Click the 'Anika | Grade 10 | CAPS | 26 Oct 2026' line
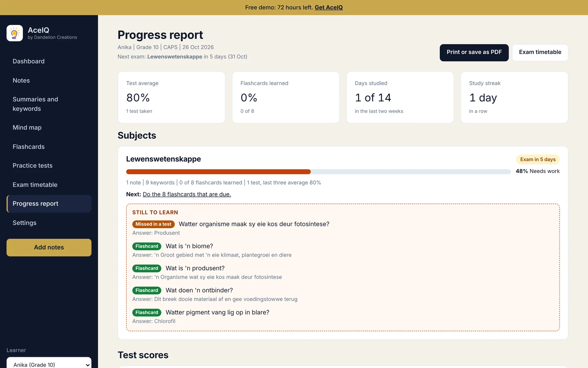 coord(166,47)
